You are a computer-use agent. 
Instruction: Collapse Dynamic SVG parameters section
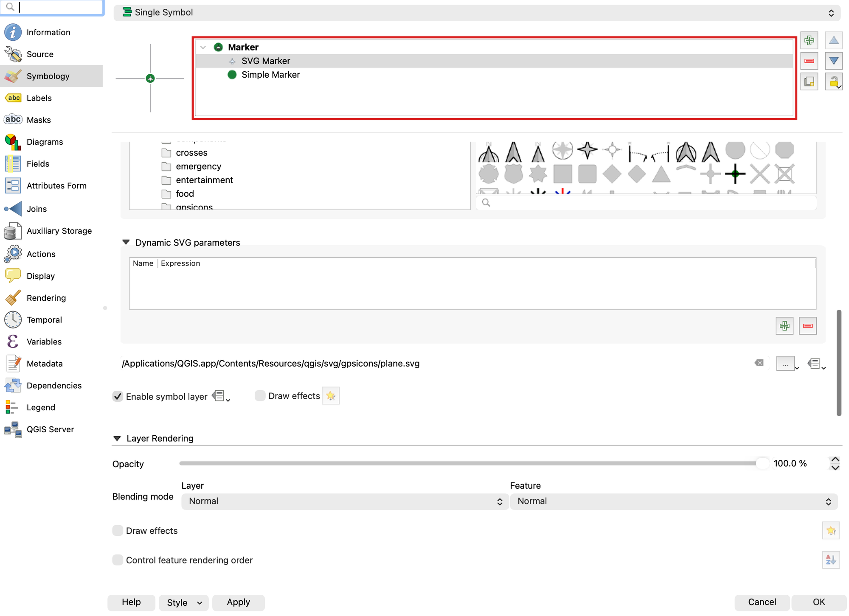tap(126, 242)
